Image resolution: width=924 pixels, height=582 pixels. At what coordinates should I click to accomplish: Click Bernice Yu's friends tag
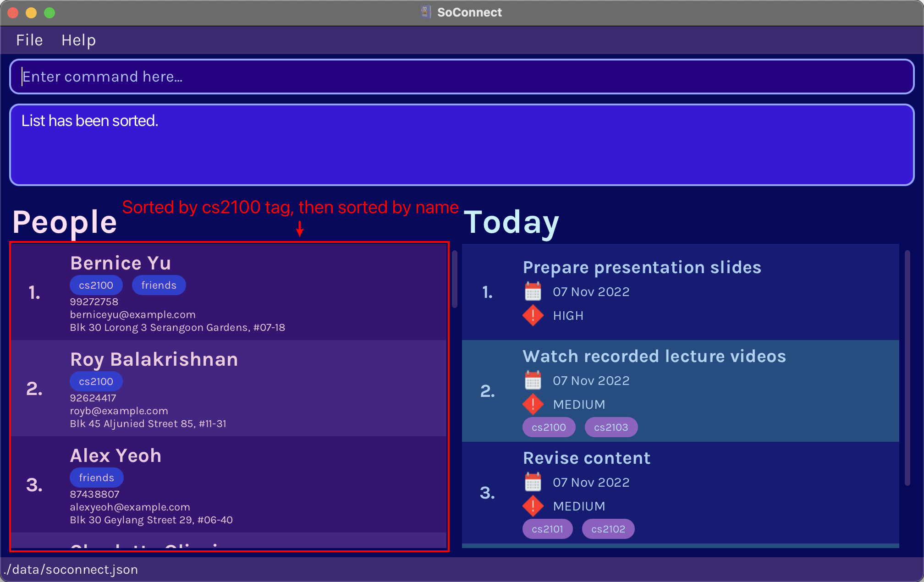[159, 285]
